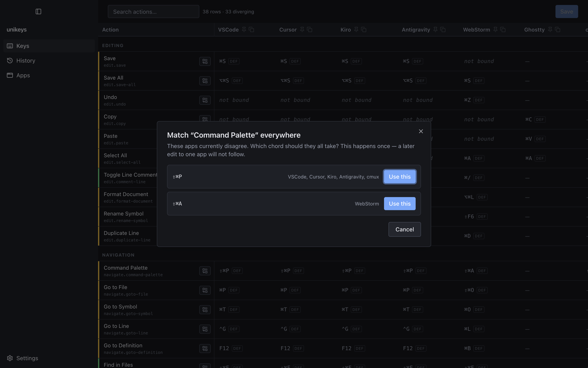
Task: Toggle the sidebar panel icon
Action: click(38, 11)
